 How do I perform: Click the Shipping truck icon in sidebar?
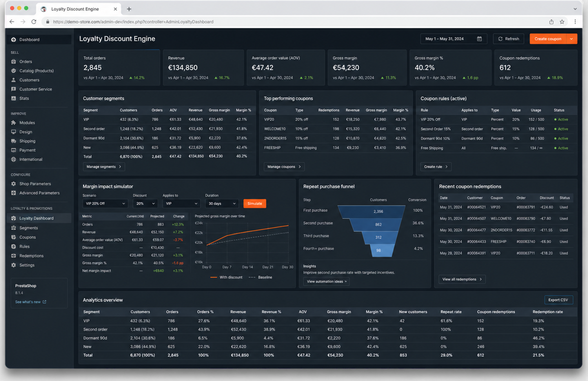pos(14,141)
